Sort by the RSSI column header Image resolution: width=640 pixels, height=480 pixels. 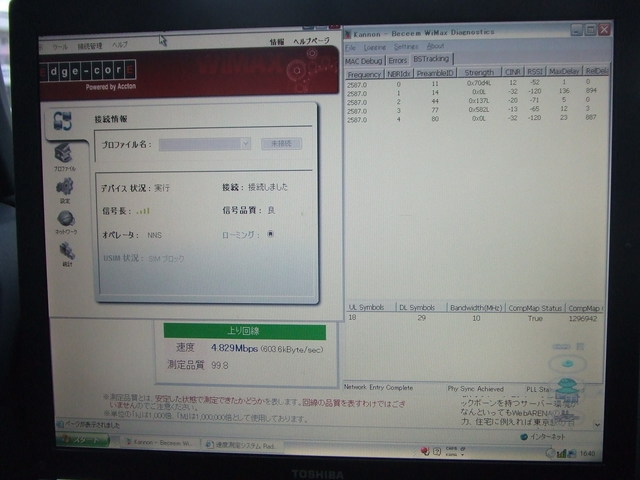pos(534,71)
